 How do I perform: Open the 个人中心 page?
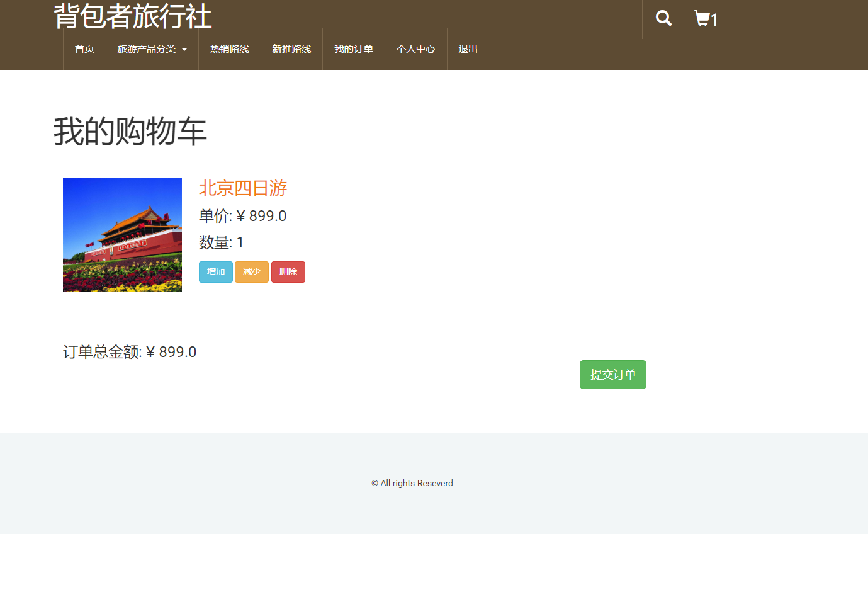click(415, 48)
